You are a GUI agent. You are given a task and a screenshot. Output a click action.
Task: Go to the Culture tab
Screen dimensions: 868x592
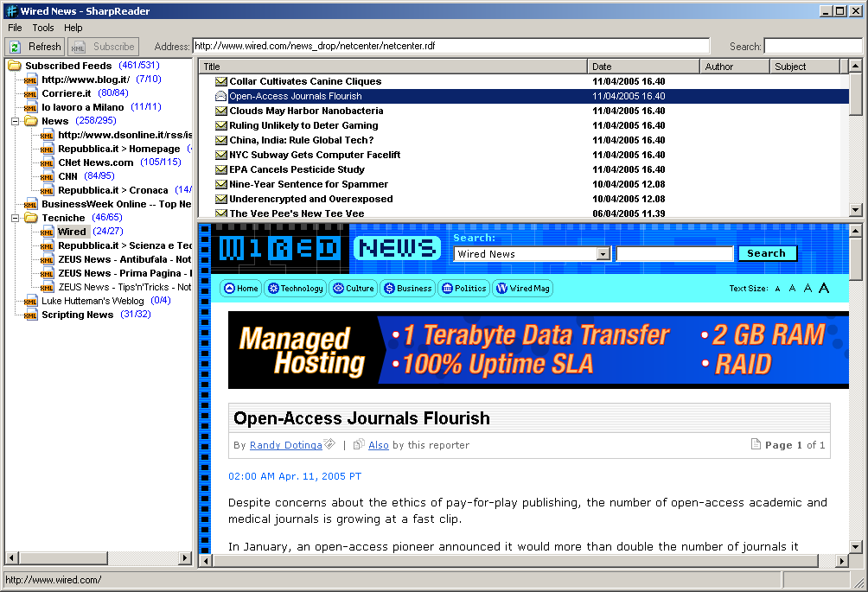(354, 289)
